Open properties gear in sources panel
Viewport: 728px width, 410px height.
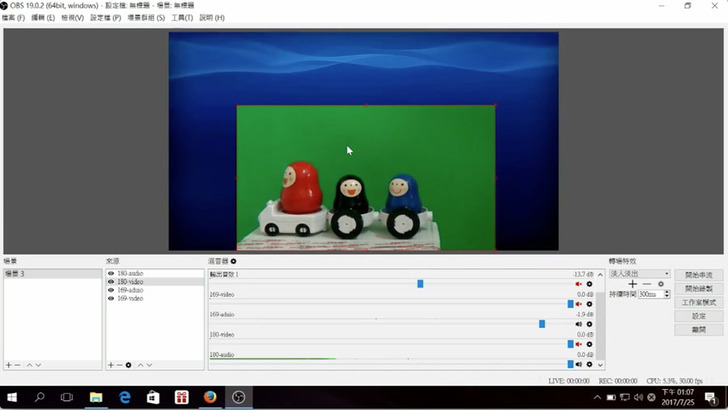(x=128, y=365)
